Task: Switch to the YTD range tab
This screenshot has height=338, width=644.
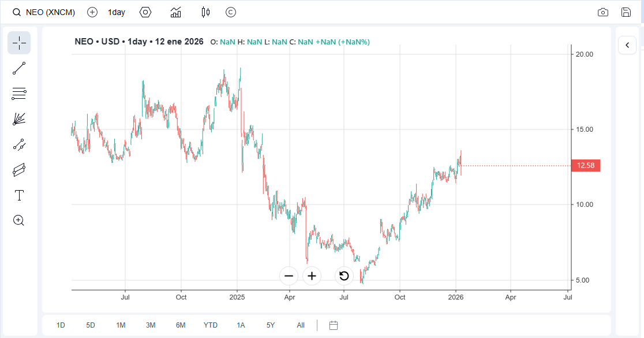Action: (211, 325)
